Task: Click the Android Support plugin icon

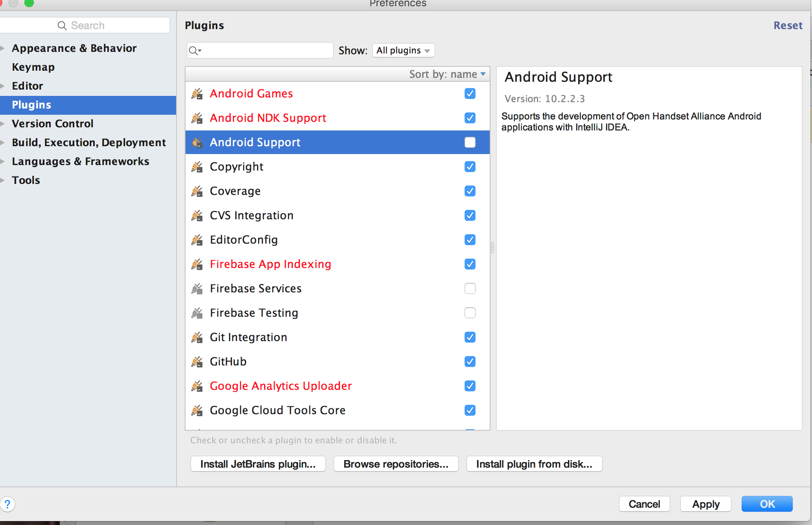Action: click(x=197, y=142)
